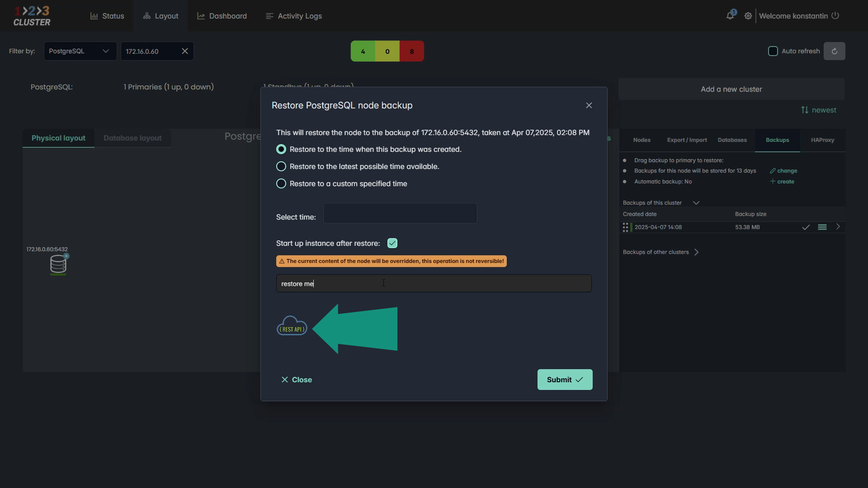Open the PostgreSQL filter dropdown

80,51
